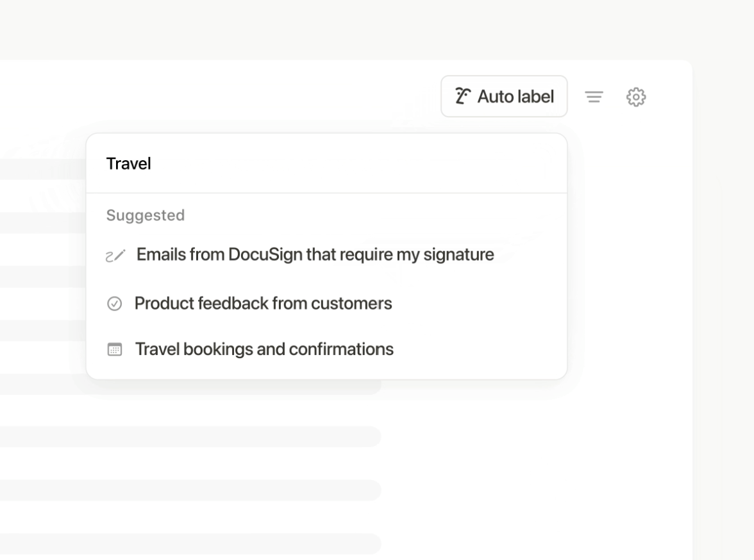Click the Suggested section heading
Image resolution: width=754 pixels, height=560 pixels.
click(x=145, y=215)
